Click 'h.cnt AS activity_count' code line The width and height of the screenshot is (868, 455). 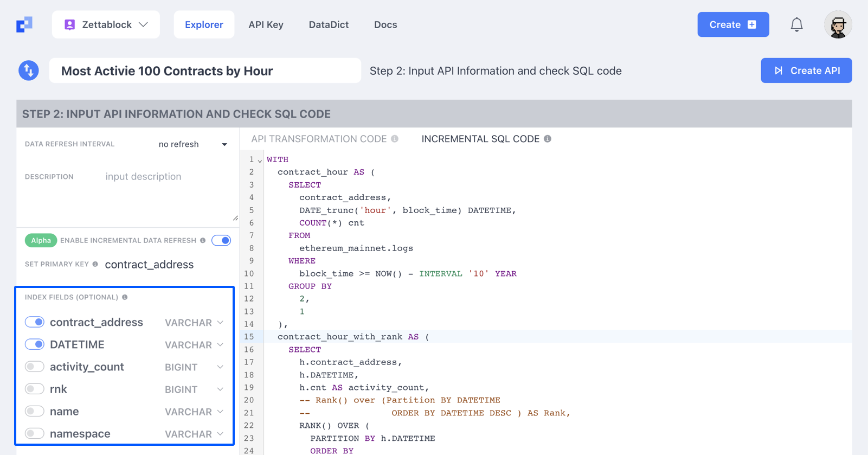point(364,388)
